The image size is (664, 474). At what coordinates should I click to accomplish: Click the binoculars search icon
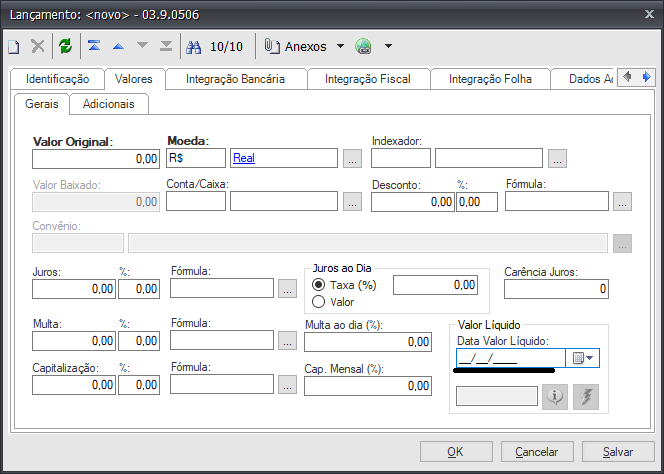click(194, 47)
